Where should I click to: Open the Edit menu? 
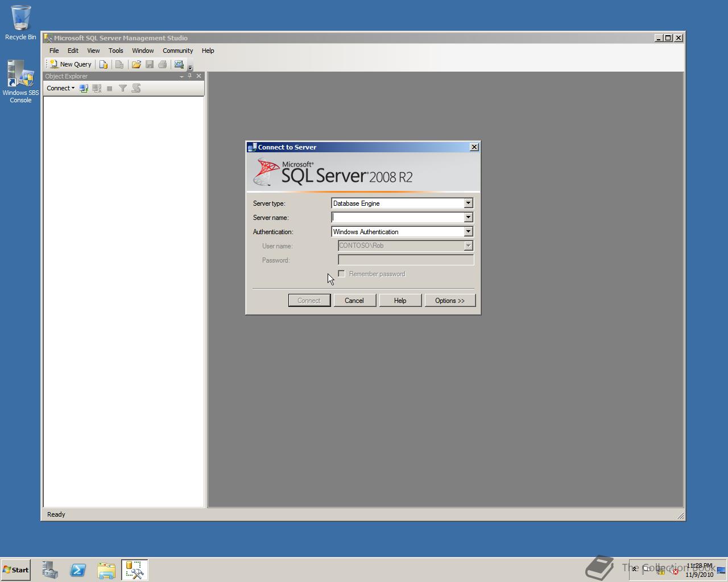73,51
